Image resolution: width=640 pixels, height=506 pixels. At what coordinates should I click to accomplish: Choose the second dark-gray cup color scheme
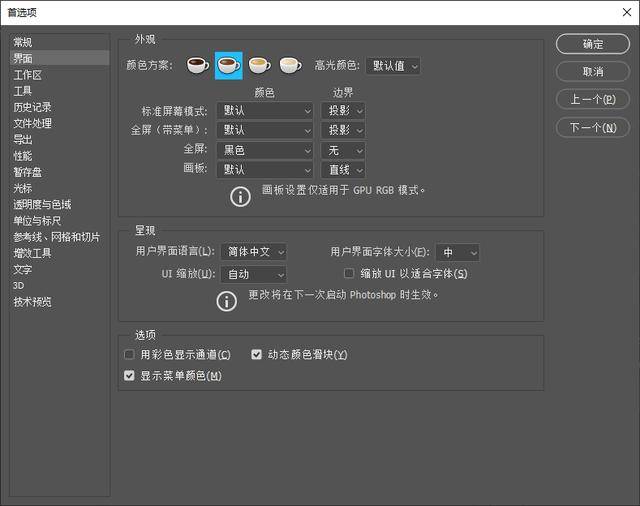point(229,66)
